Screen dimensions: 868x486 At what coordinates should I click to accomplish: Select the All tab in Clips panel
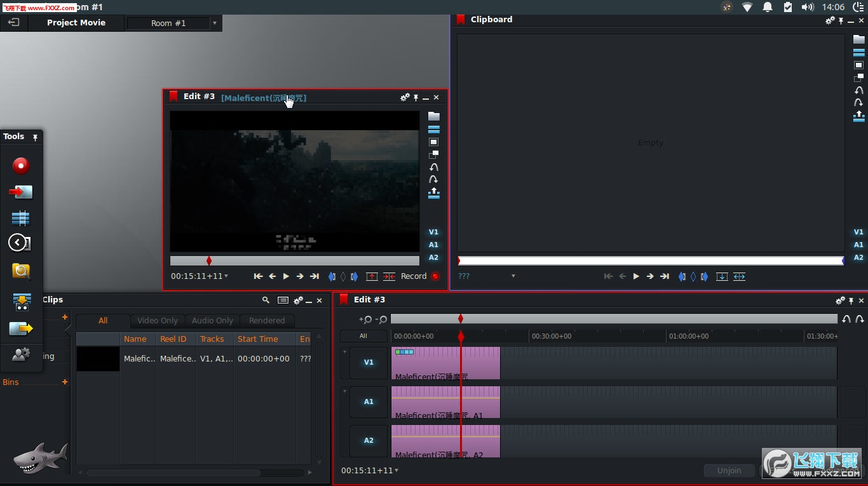(x=103, y=321)
